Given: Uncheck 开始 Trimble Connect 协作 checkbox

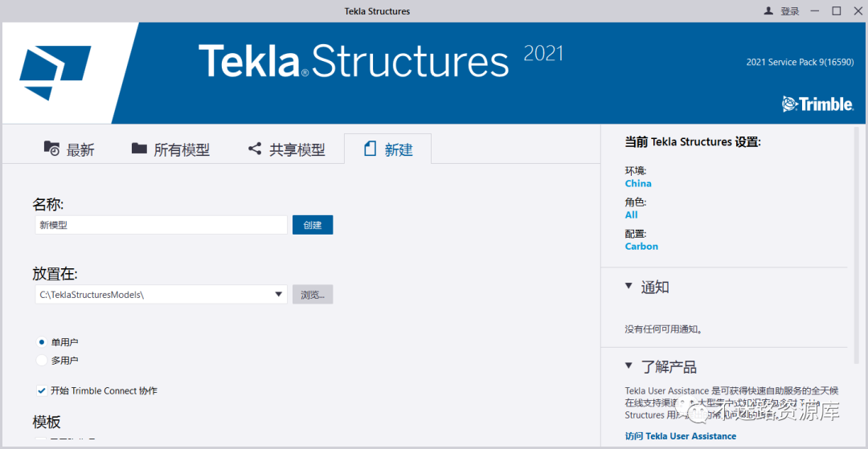Looking at the screenshot, I should pos(42,390).
